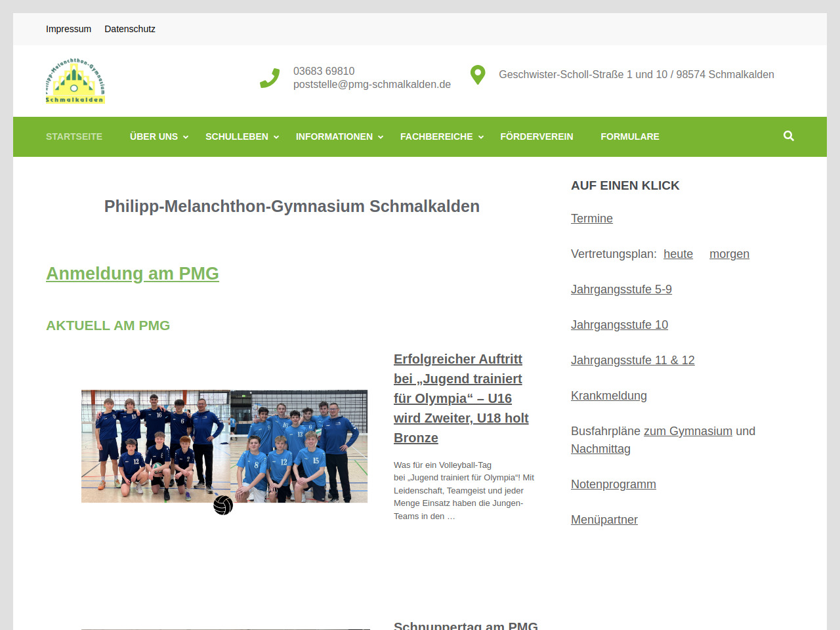
Task: Open the Impressum link
Action: (68, 29)
